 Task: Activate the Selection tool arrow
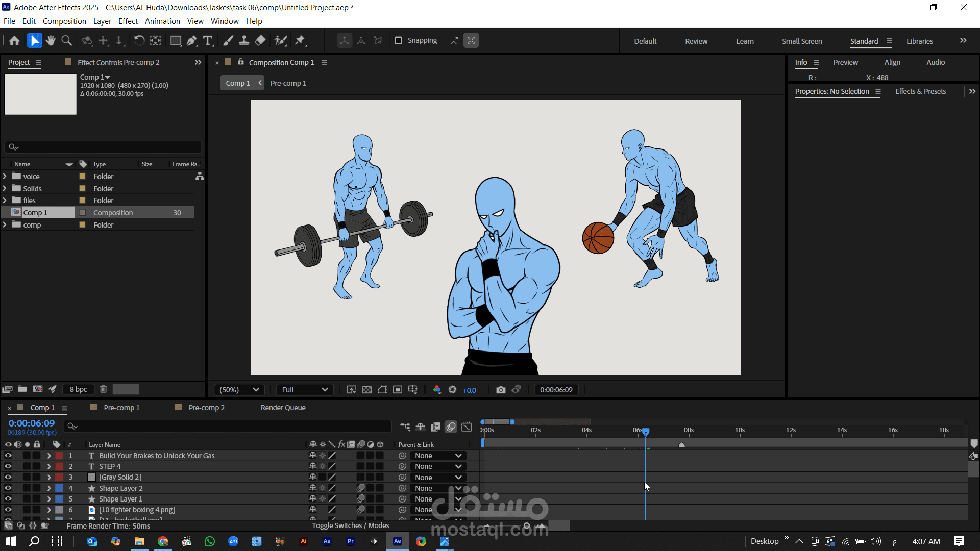[x=34, y=41]
